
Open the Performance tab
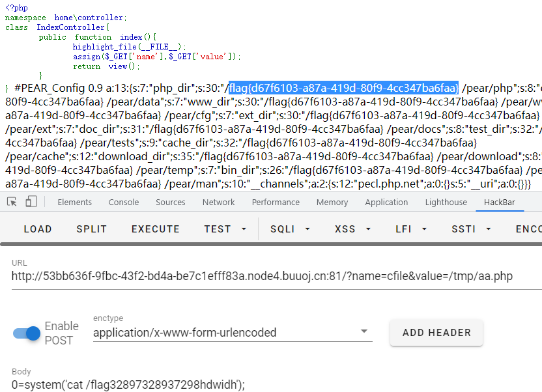(x=276, y=202)
